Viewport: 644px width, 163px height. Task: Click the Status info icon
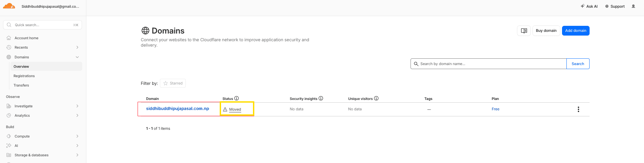pos(237,98)
